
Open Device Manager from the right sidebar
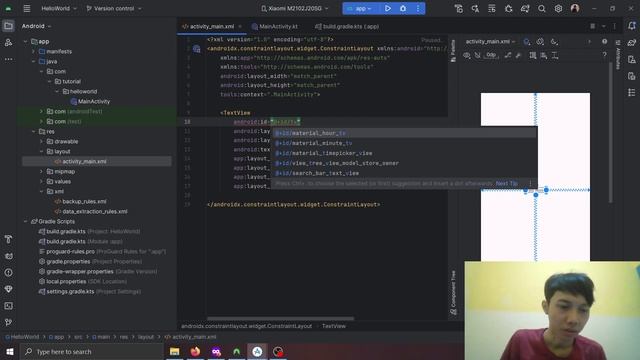coord(632,60)
